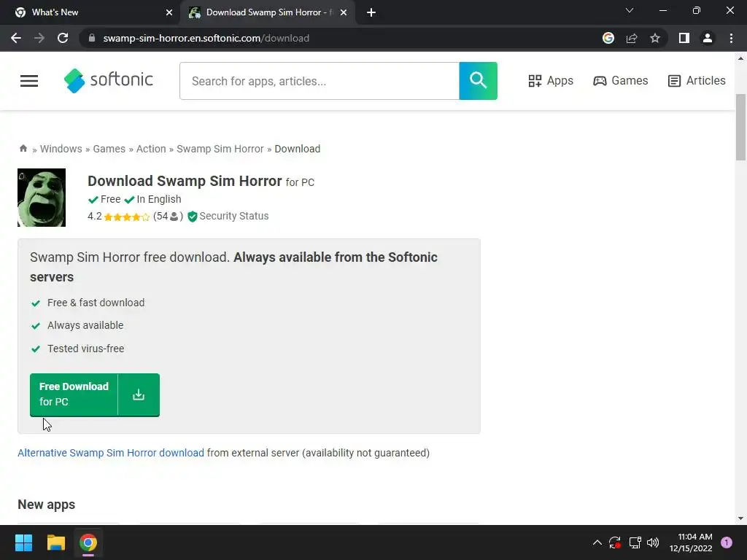Switch to the What's New tab

coord(90,12)
